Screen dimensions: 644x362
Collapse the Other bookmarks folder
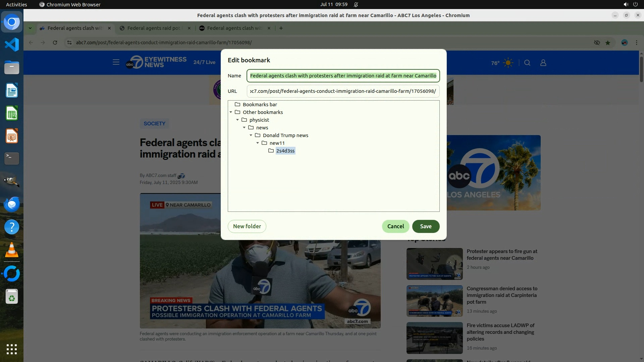pos(231,112)
